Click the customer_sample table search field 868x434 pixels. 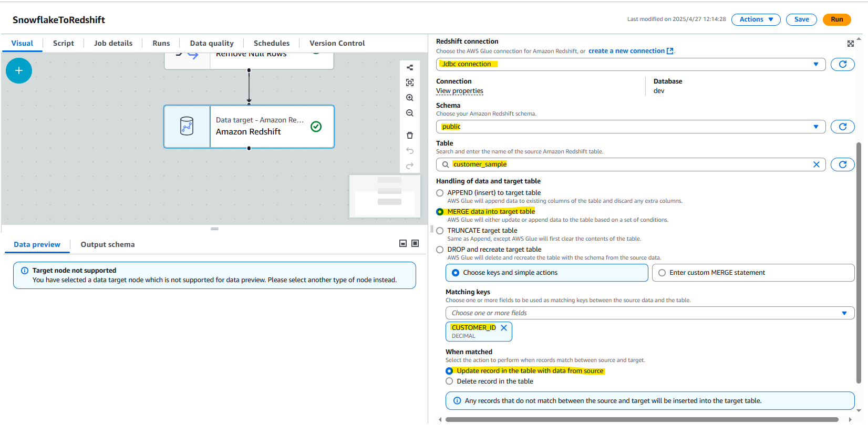click(x=631, y=164)
